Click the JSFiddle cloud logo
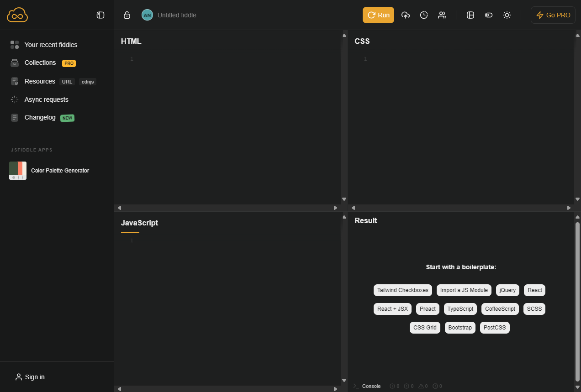The image size is (581, 392). [17, 15]
